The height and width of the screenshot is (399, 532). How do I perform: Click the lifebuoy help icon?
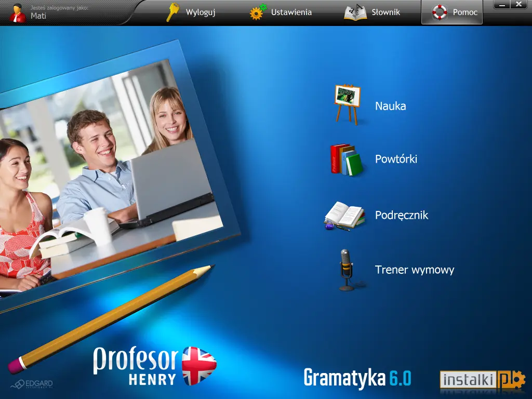point(440,12)
